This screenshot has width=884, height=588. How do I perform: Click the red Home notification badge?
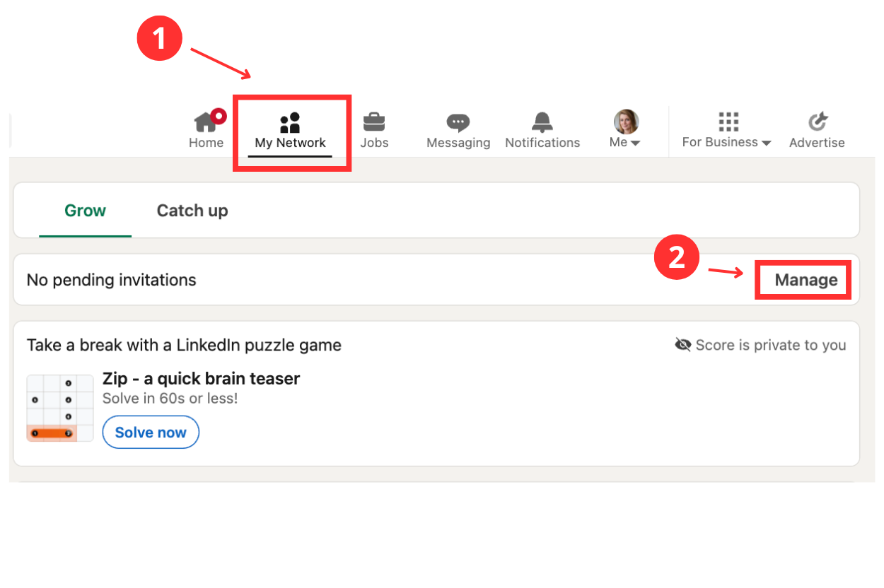[219, 116]
